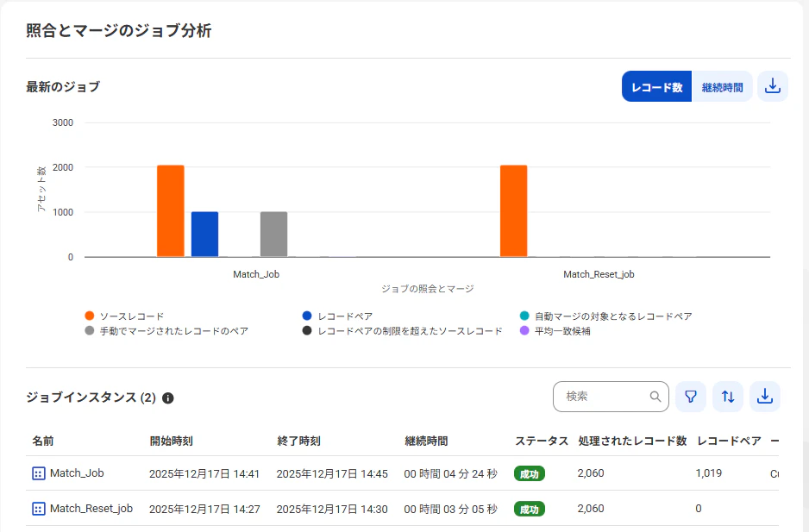Viewport: 809px width, 532px height.
Task: Sort by ステータス column header
Action: pyautogui.click(x=542, y=441)
